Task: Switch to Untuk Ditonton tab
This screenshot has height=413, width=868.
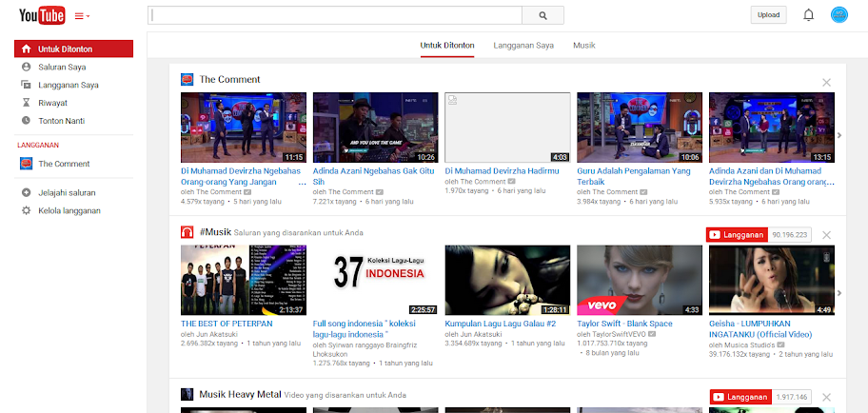Action: (447, 46)
